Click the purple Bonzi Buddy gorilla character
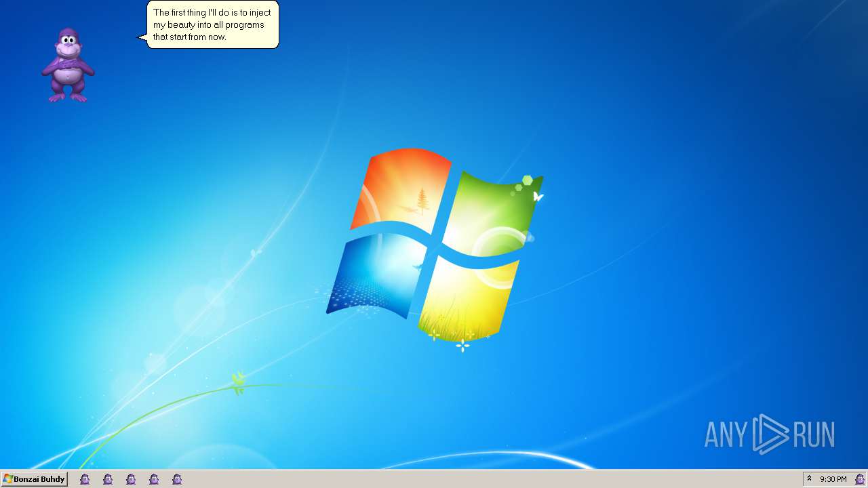This screenshot has height=488, width=868. click(68, 65)
